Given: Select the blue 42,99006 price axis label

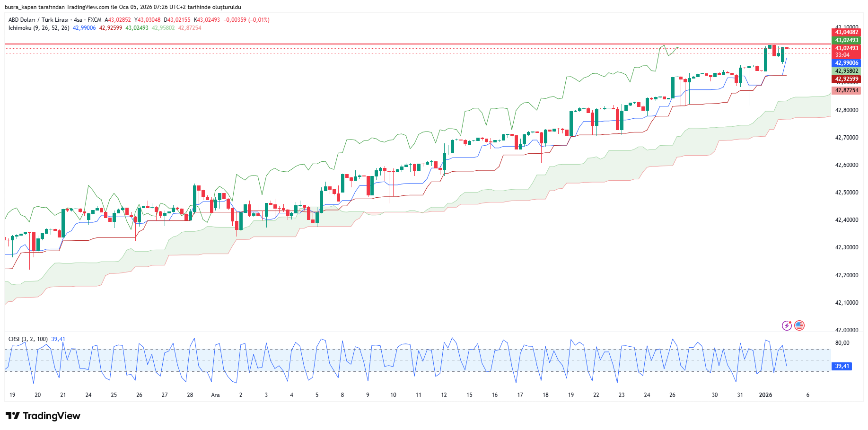Looking at the screenshot, I should click(x=846, y=63).
